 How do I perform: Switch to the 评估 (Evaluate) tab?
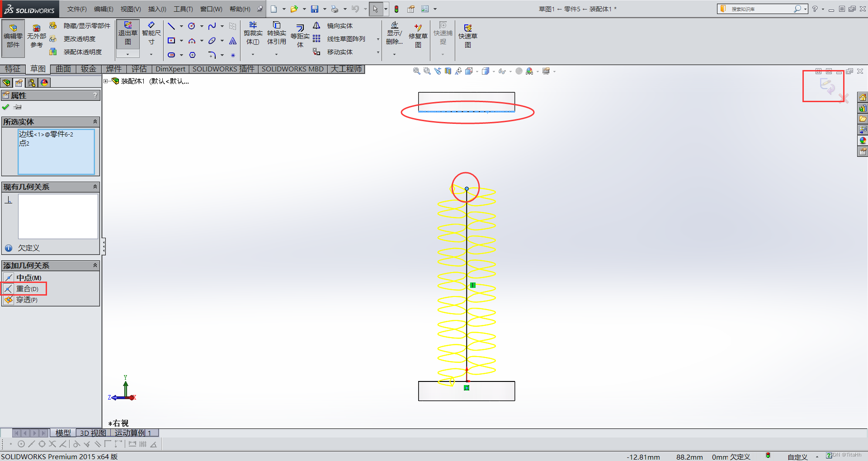(139, 69)
